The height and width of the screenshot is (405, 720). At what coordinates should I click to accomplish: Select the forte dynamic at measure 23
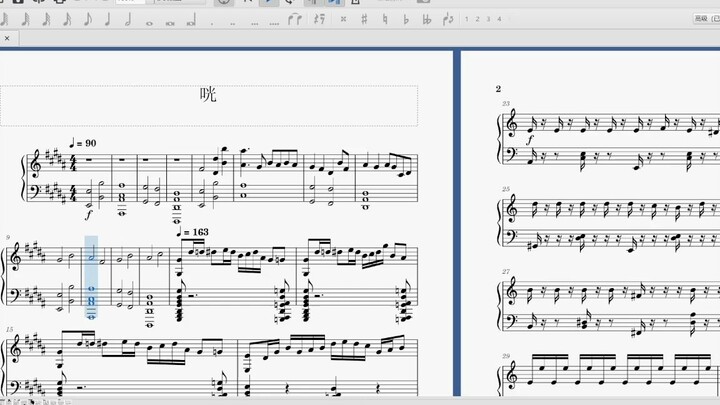[x=530, y=140]
